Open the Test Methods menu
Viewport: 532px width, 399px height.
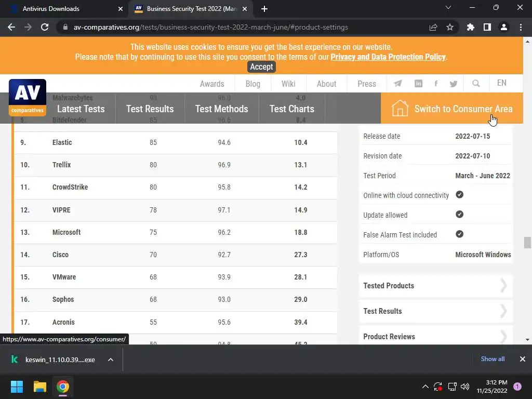(221, 109)
